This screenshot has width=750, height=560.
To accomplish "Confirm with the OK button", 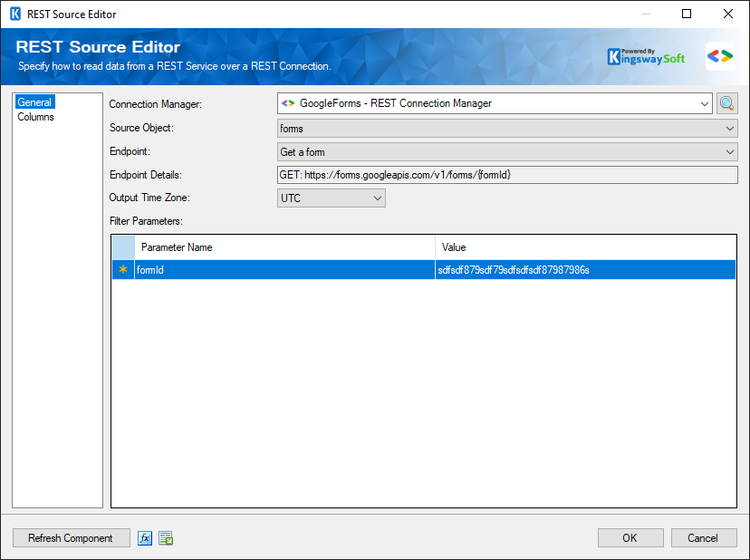I will [630, 538].
